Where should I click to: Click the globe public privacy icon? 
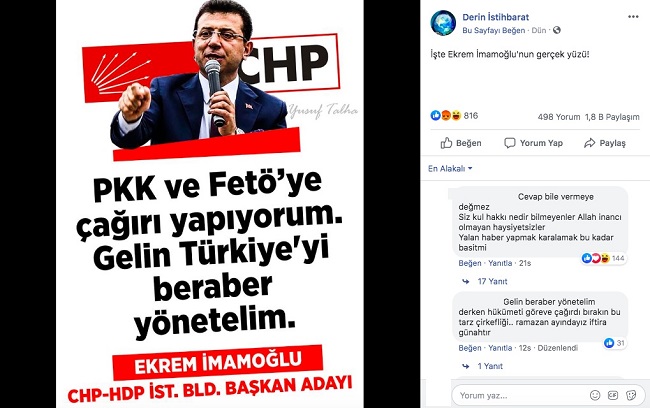tap(557, 30)
